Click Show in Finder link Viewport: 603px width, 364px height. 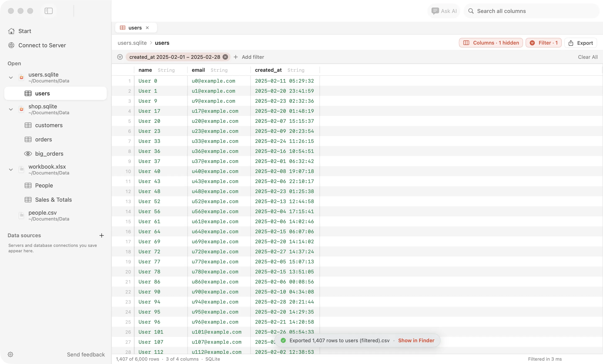click(416, 341)
